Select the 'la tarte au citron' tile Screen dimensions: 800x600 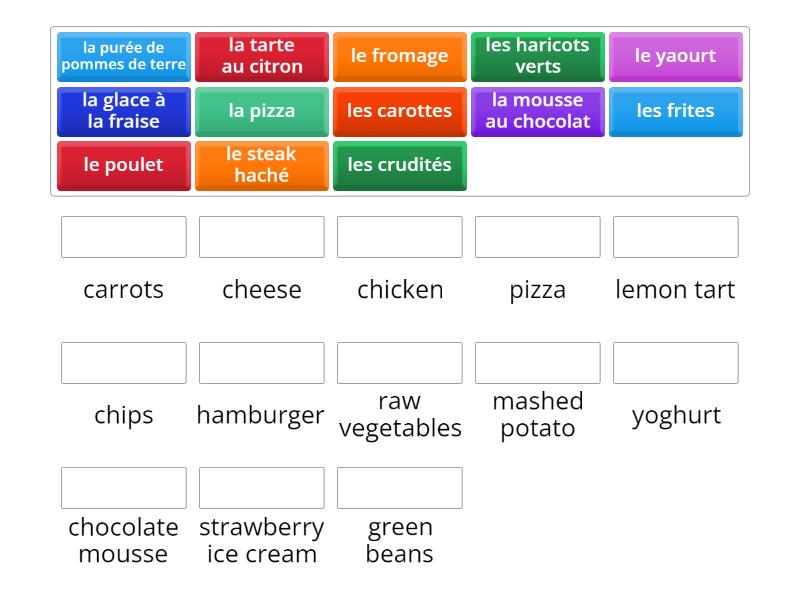point(262,56)
